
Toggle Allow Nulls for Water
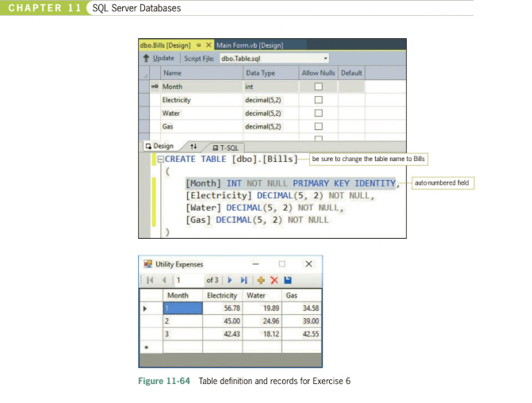point(318,113)
